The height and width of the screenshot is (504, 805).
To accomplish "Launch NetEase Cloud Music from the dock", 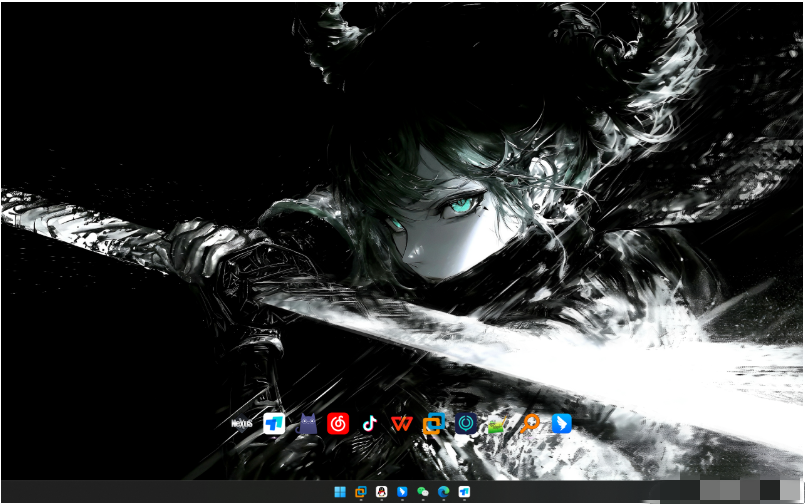I will [339, 423].
